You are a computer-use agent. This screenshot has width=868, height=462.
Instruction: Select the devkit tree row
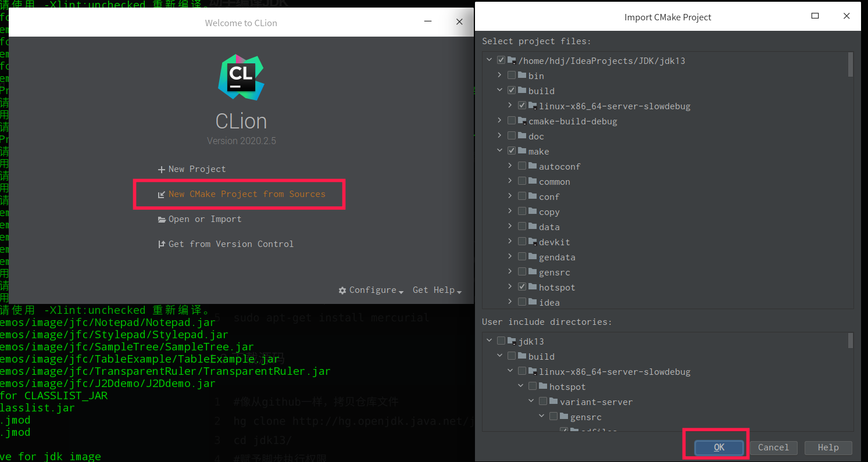pyautogui.click(x=665, y=242)
